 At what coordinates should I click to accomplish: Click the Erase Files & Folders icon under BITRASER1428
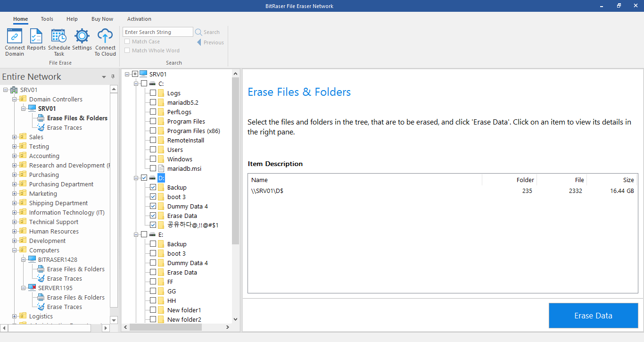(41, 269)
